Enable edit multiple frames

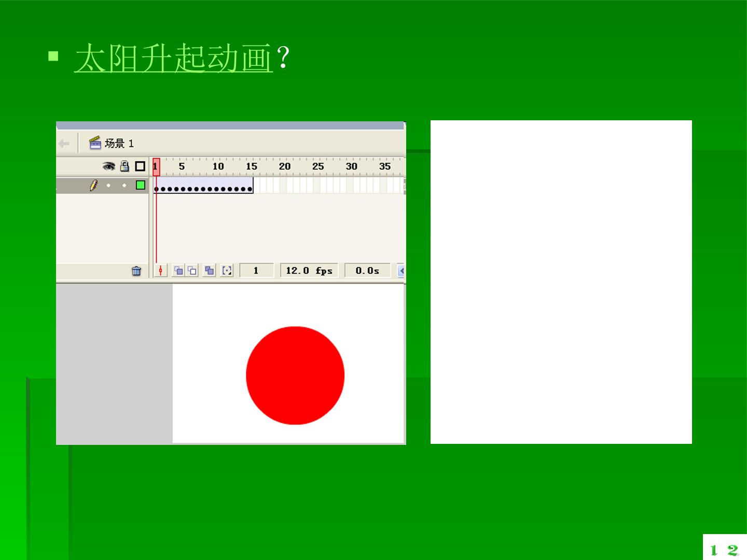coord(210,271)
